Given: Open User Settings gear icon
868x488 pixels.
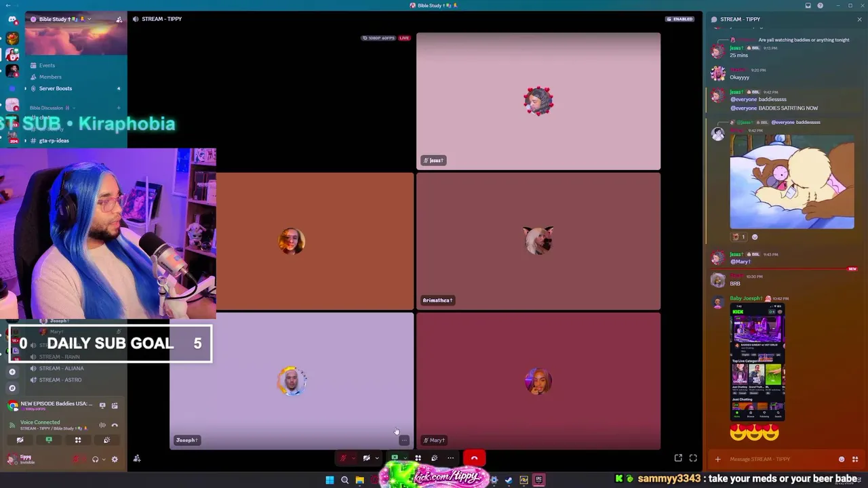Looking at the screenshot, I should point(115,459).
